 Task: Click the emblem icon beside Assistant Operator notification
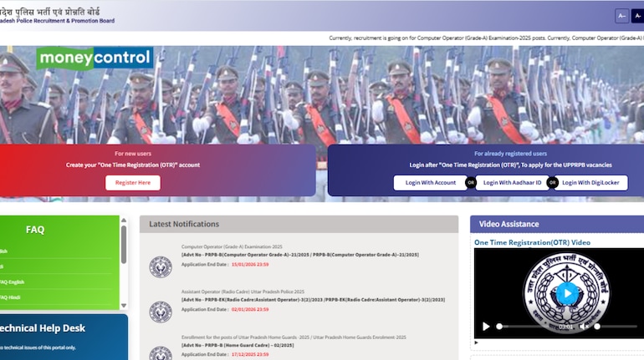click(161, 312)
